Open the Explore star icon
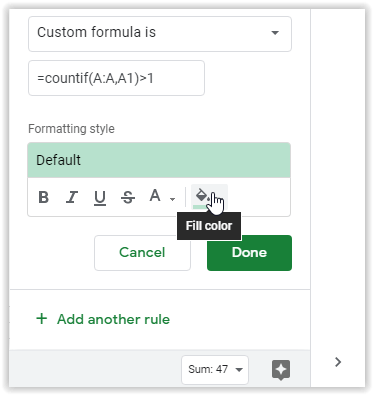Screen dimensions: 373x395 [x=281, y=370]
